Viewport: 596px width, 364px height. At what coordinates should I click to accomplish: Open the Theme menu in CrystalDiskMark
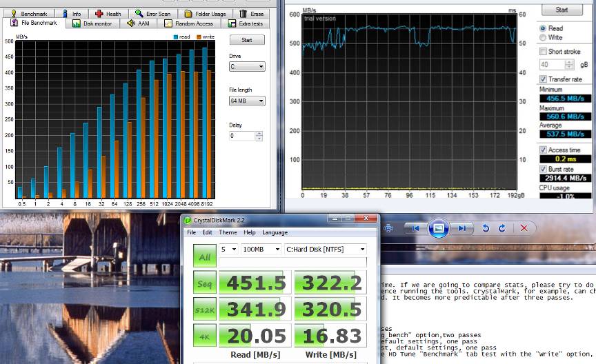[x=228, y=232]
